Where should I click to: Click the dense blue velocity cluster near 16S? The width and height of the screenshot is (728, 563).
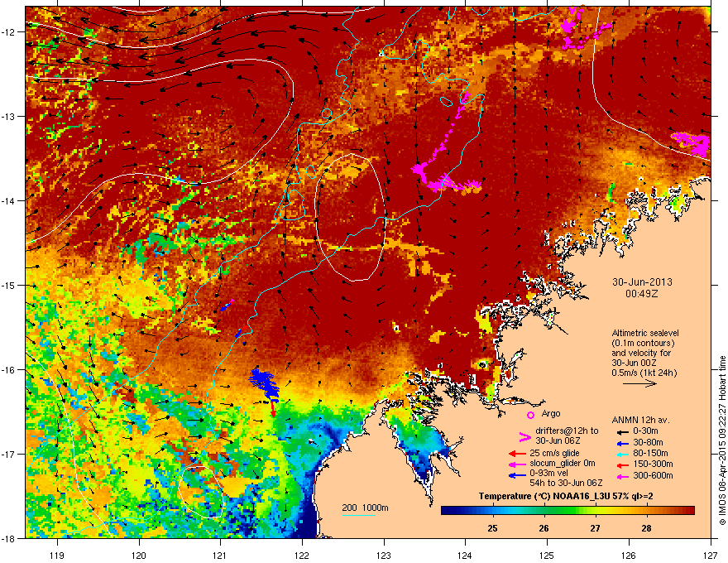click(265, 383)
